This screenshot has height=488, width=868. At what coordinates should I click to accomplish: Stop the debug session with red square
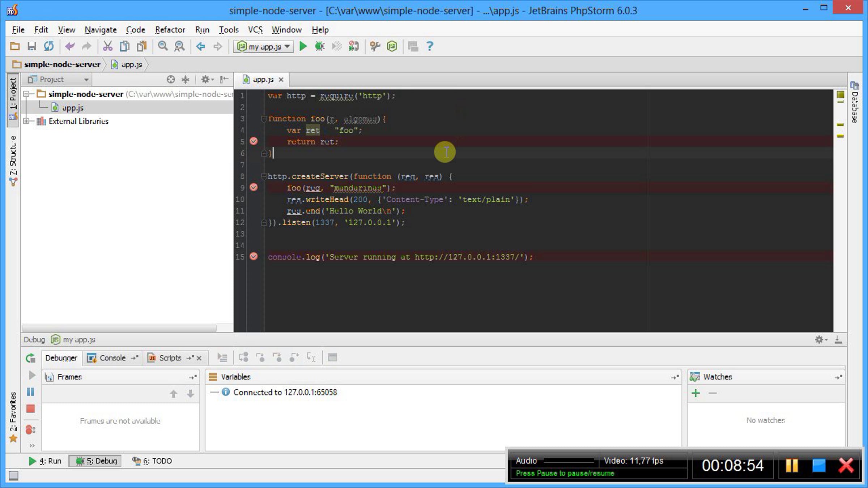[31, 409]
